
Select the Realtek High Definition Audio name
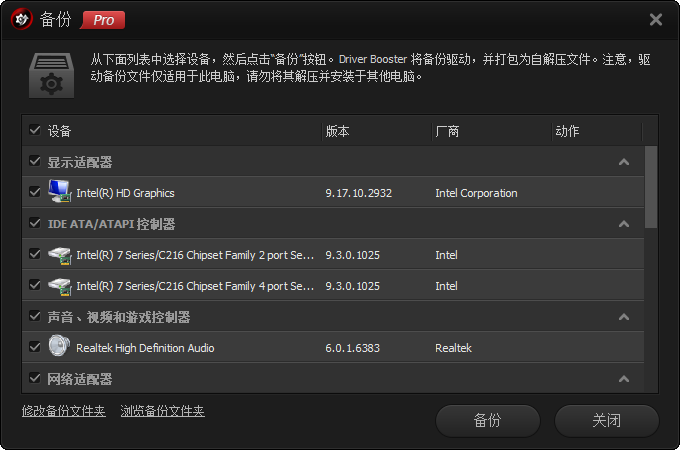tap(145, 348)
